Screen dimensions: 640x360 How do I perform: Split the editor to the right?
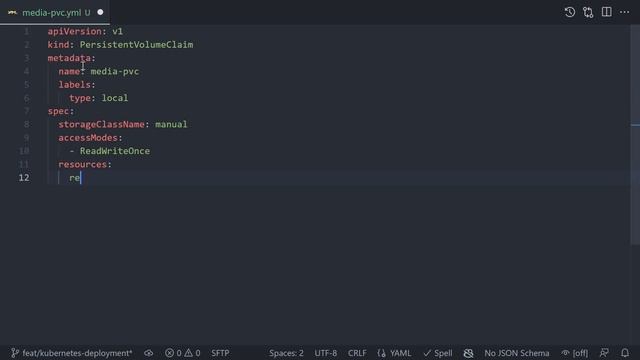[607, 12]
